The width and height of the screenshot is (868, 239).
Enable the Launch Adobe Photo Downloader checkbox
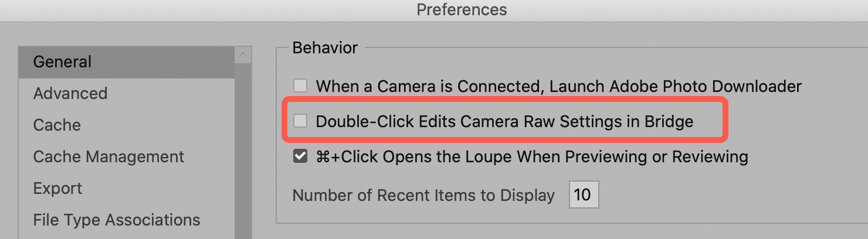click(x=300, y=86)
